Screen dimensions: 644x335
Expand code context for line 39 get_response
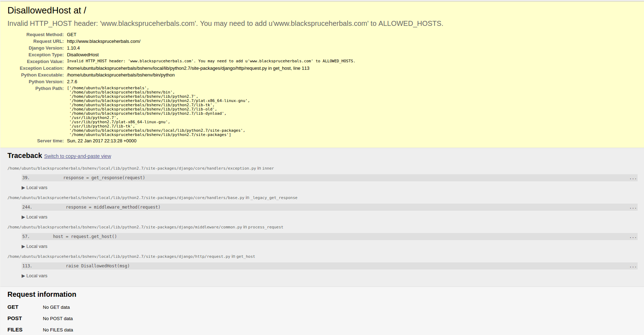click(x=329, y=178)
